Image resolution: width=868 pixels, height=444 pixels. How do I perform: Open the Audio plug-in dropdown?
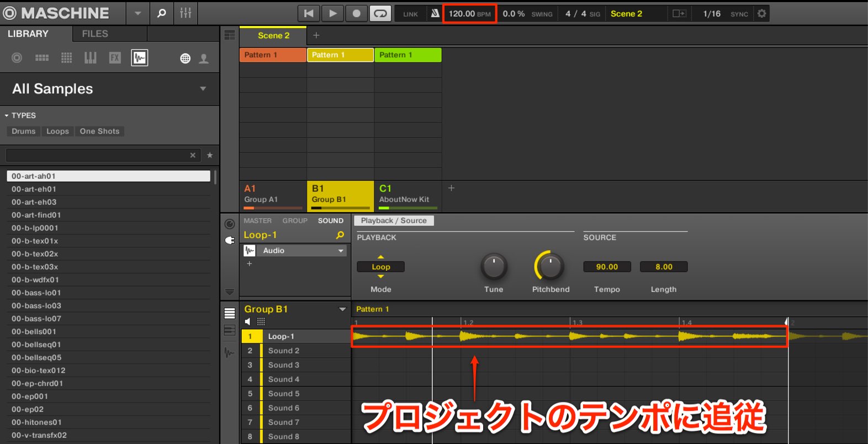(341, 251)
